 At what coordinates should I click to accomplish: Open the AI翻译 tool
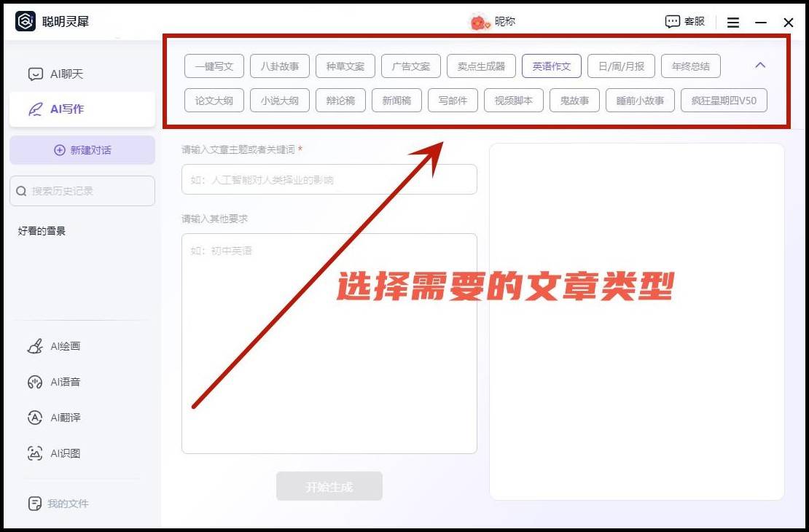54,418
